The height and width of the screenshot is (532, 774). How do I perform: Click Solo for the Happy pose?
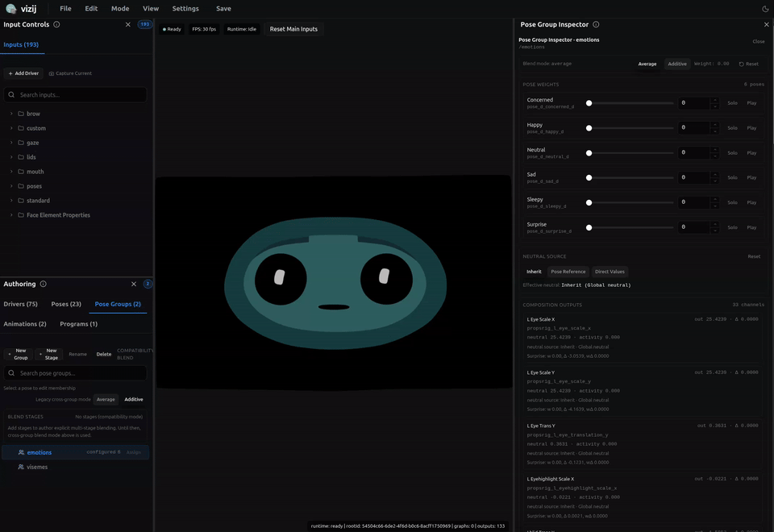[x=732, y=128]
